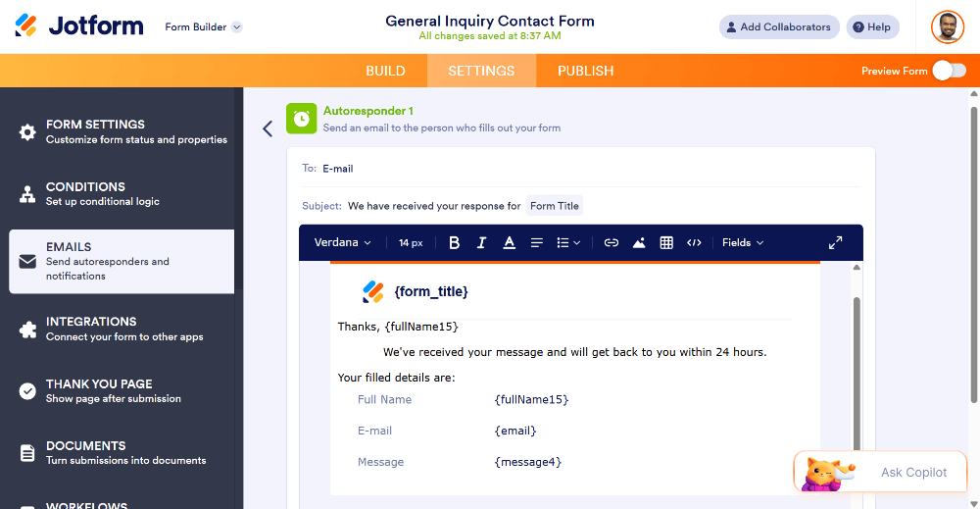Open FORM SETTINGS in the sidebar
The width and height of the screenshot is (980, 509).
pyautogui.click(x=122, y=131)
